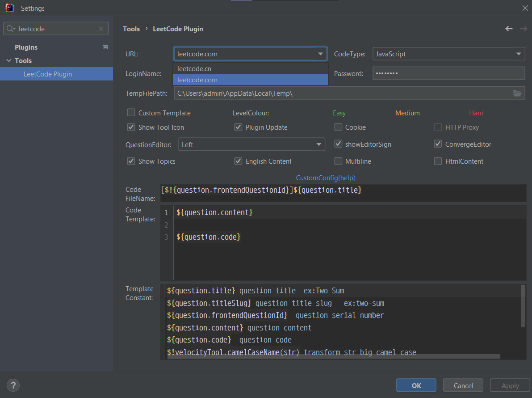Go back using the left arrow icon
The width and height of the screenshot is (532, 398).
tap(509, 29)
